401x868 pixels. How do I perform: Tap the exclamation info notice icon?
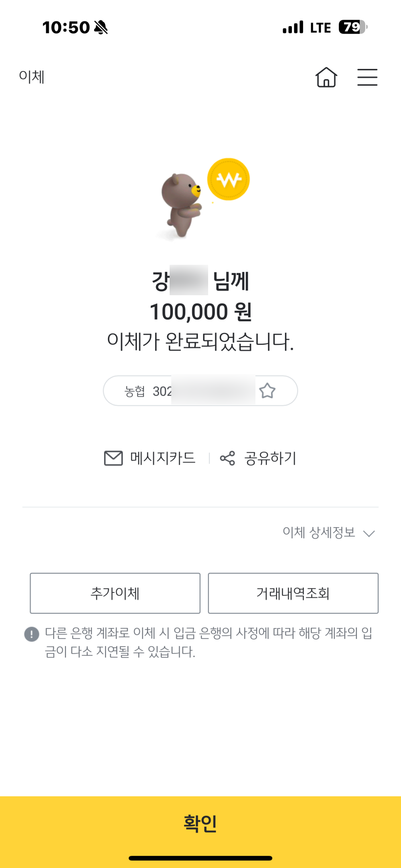coord(32,634)
